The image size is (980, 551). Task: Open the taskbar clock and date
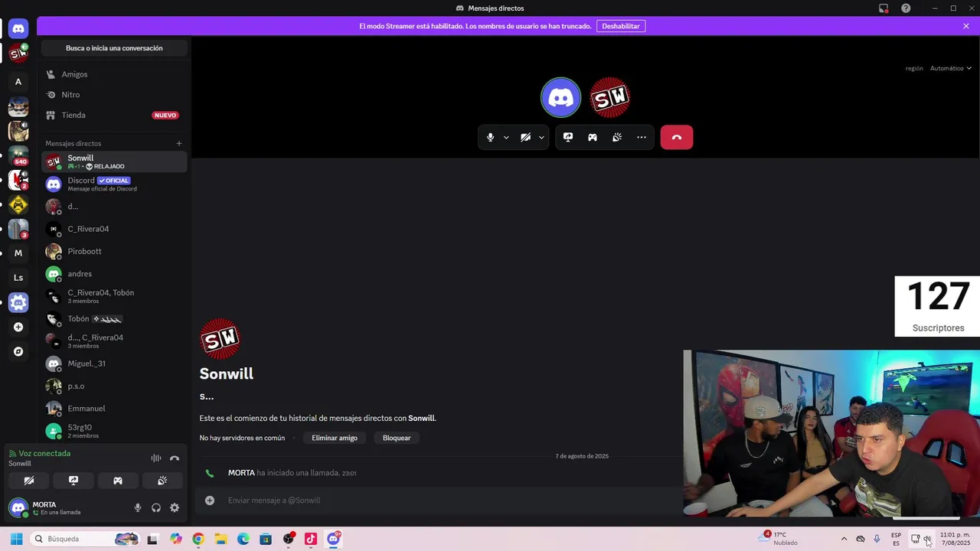pyautogui.click(x=954, y=539)
